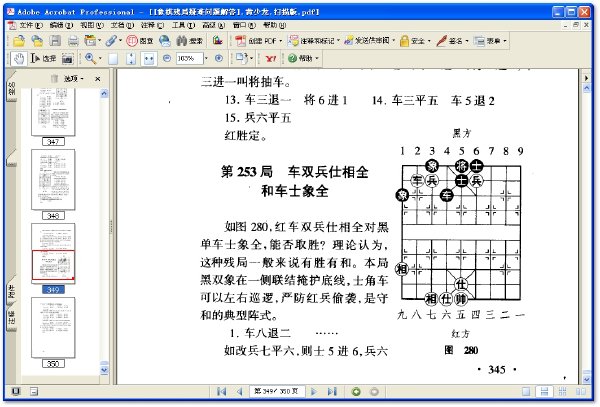
Task: Open the 签名 (Sign) dropdown
Action: [452, 41]
